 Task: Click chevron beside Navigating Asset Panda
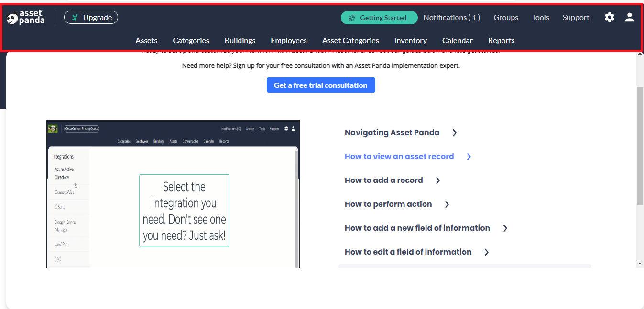[x=455, y=133]
